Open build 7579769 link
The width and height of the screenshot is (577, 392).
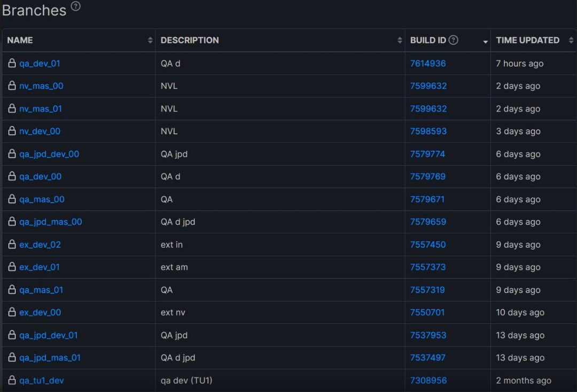428,177
